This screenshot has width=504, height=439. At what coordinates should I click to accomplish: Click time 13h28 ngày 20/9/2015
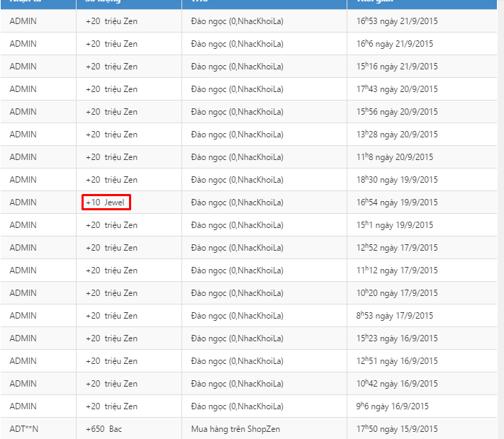(x=397, y=135)
